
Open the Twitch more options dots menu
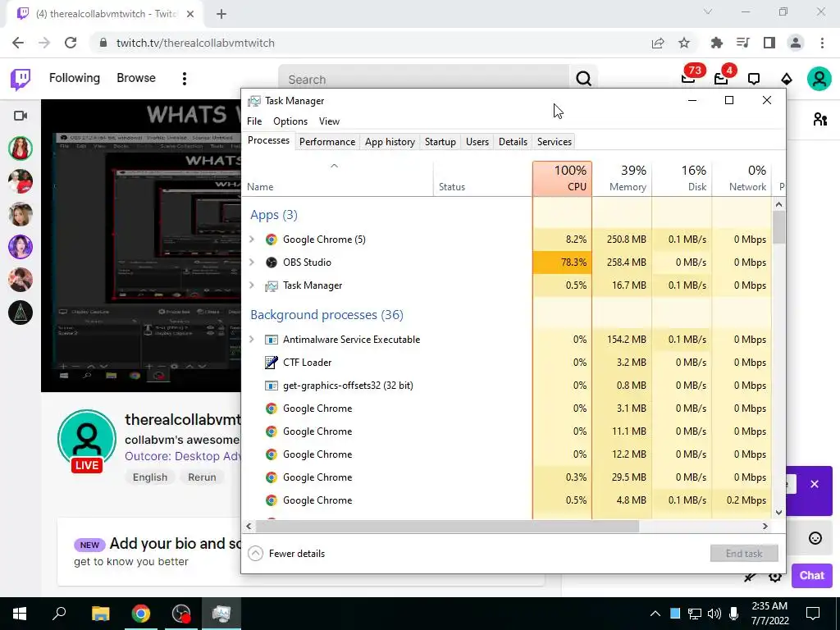(x=185, y=79)
